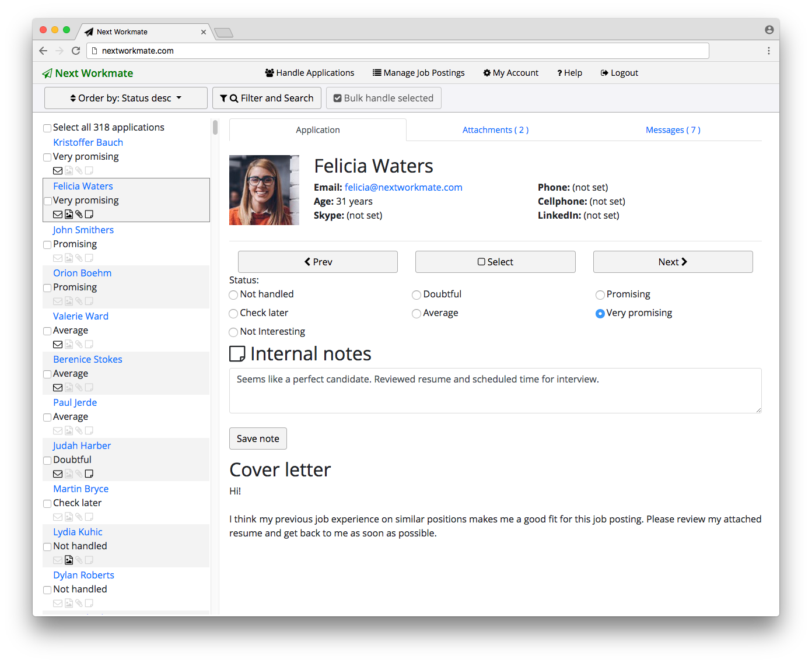Viewport: 812px width, 663px height.
Task: Choose Check later status
Action: coord(233,314)
